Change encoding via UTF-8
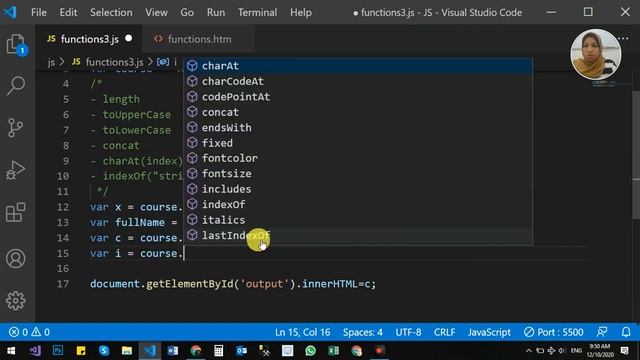 (408, 332)
